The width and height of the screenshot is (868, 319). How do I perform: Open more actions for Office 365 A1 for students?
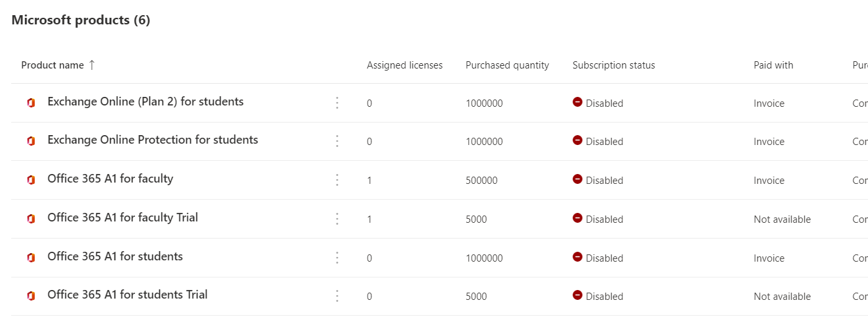(x=337, y=258)
